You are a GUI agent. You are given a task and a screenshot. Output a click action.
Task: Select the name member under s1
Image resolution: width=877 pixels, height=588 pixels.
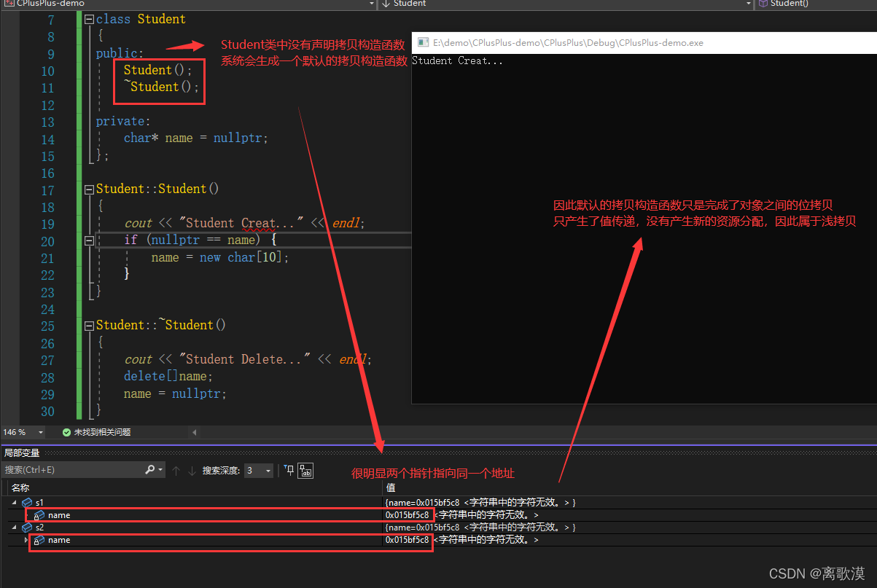click(59, 515)
